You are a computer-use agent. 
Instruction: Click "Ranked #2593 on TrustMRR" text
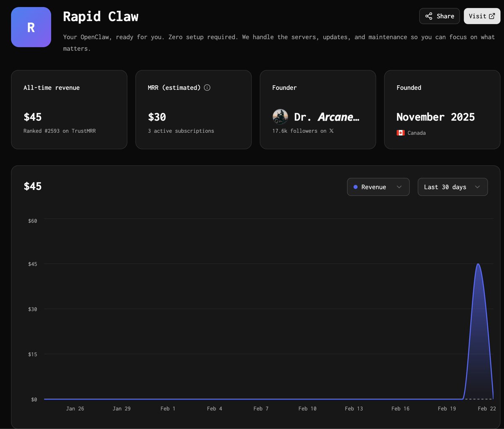pos(60,131)
